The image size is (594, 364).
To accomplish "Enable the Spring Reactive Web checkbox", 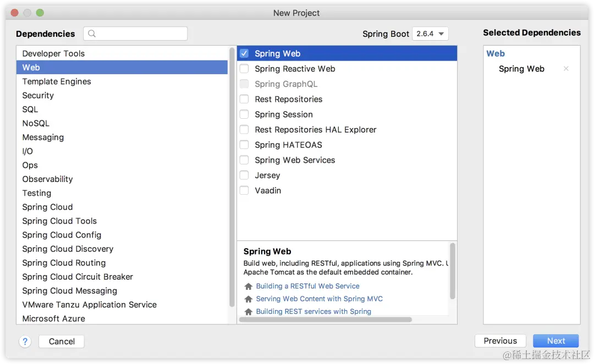I will point(244,69).
